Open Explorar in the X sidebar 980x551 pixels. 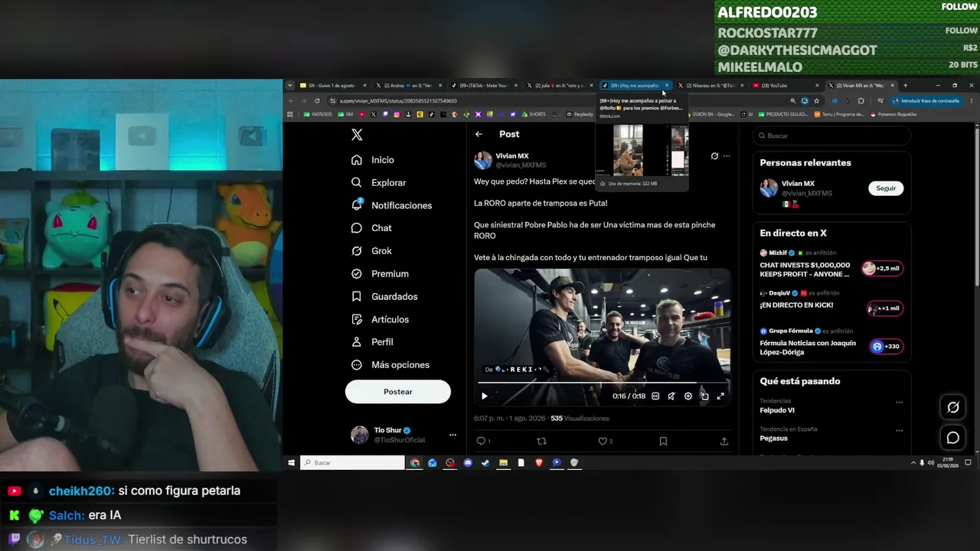pos(378,183)
